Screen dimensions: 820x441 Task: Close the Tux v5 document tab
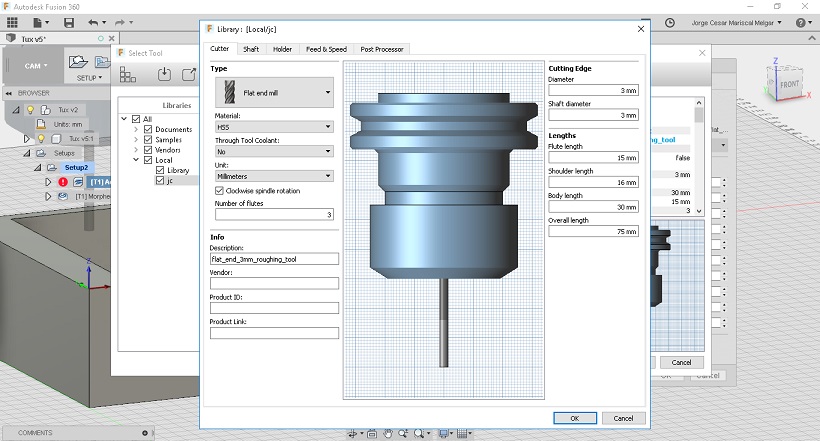[111, 39]
